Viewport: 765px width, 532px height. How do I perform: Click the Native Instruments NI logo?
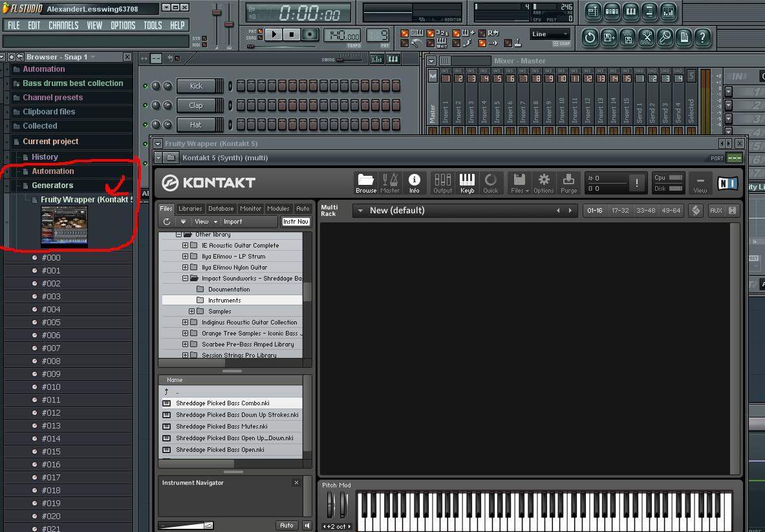tap(727, 183)
